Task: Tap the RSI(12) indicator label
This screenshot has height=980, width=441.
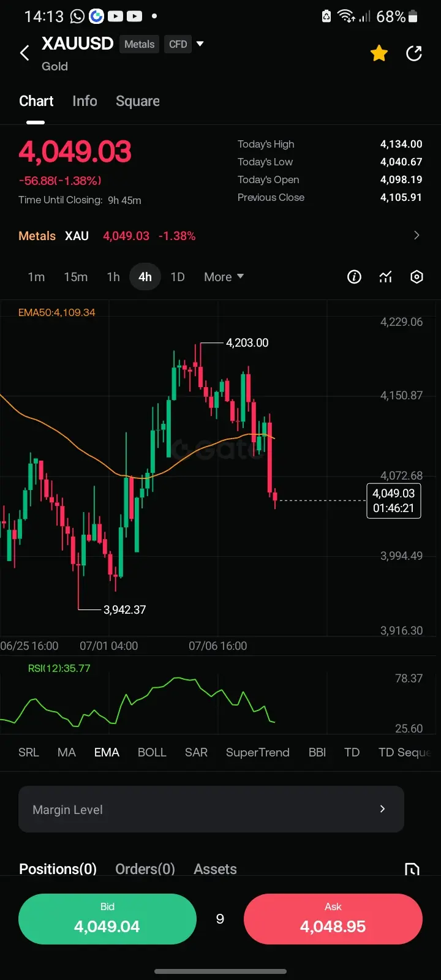Action: (x=59, y=668)
